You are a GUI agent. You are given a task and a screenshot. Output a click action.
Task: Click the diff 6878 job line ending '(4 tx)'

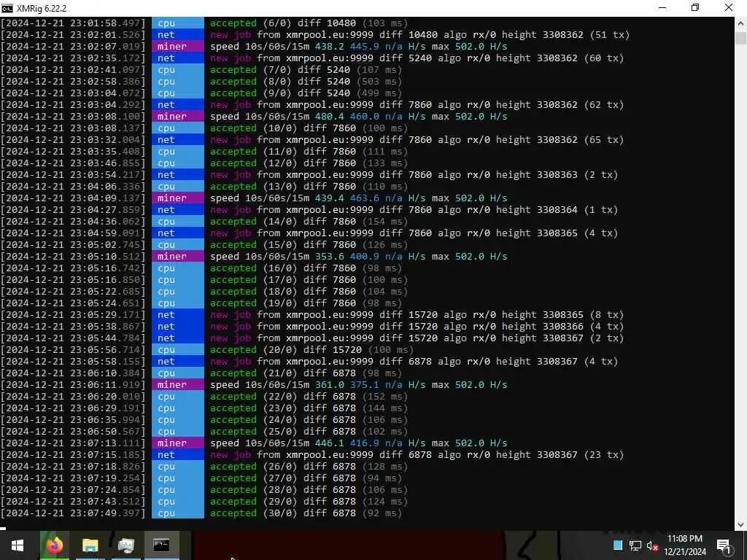tap(414, 362)
